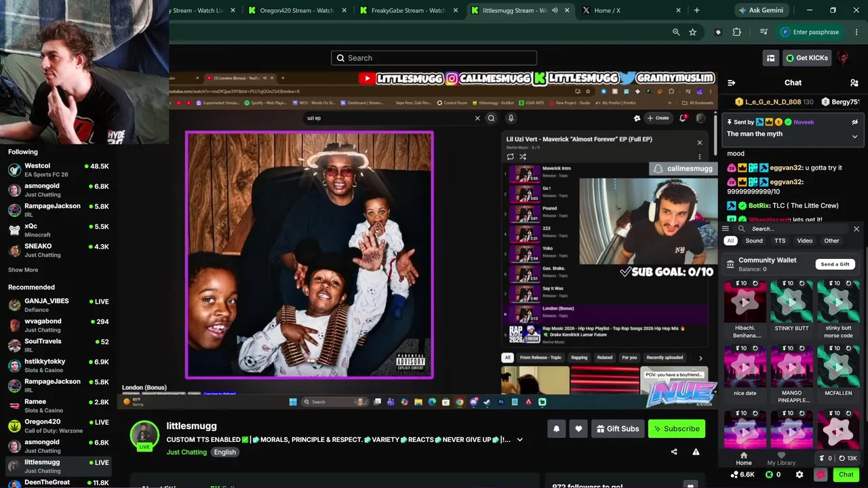868x488 pixels.
Task: Click the bookmark star icon in address bar
Action: point(692,32)
